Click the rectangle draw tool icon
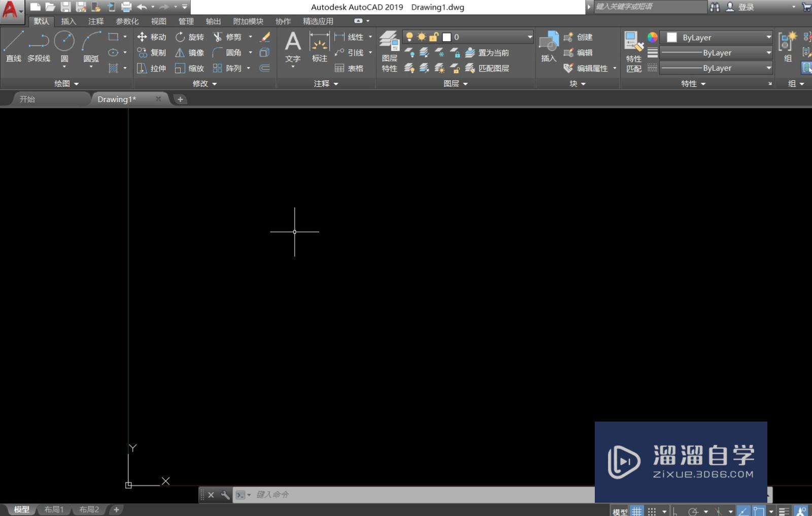The height and width of the screenshot is (516, 812). point(113,37)
